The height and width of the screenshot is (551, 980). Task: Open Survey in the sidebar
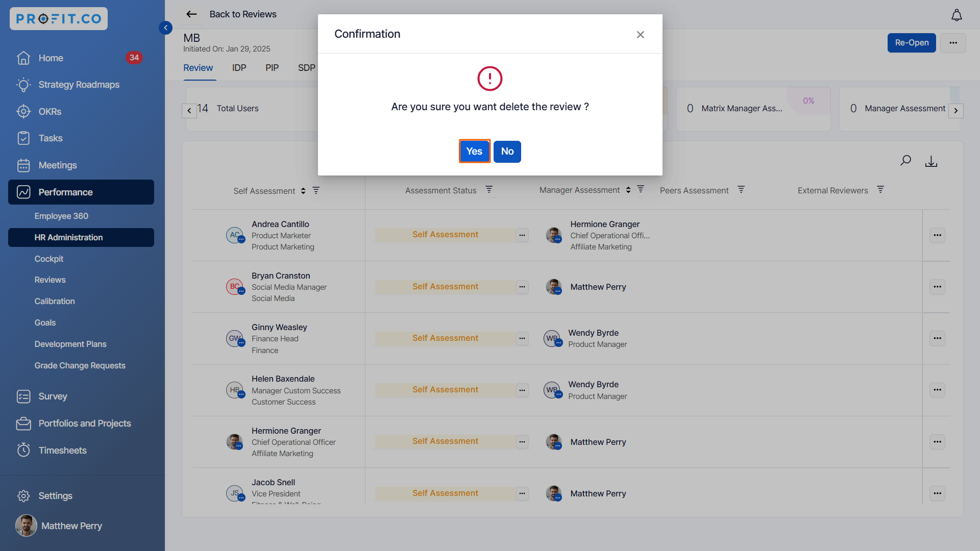click(x=81, y=396)
